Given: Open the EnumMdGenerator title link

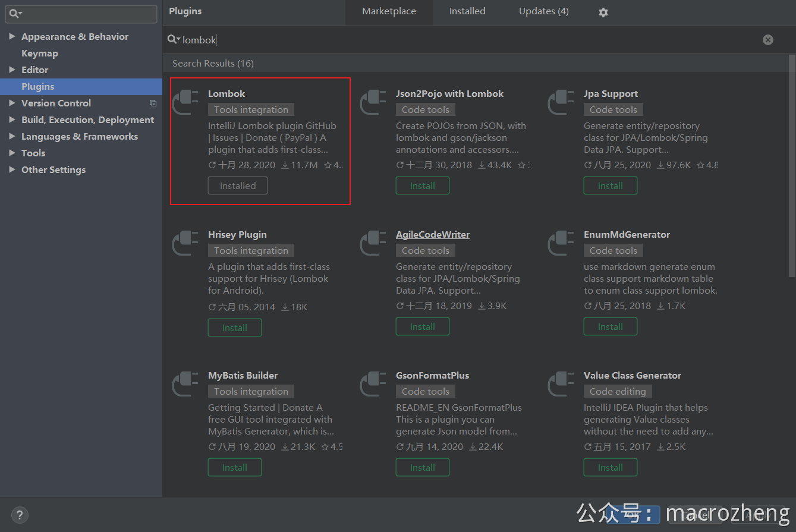Looking at the screenshot, I should coord(627,234).
